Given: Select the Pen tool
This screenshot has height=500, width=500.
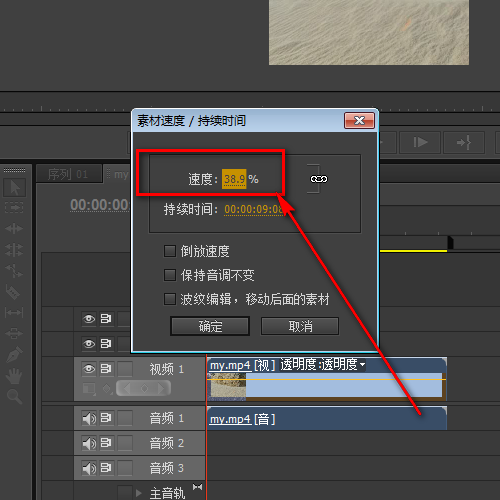Looking at the screenshot, I should click(x=14, y=354).
